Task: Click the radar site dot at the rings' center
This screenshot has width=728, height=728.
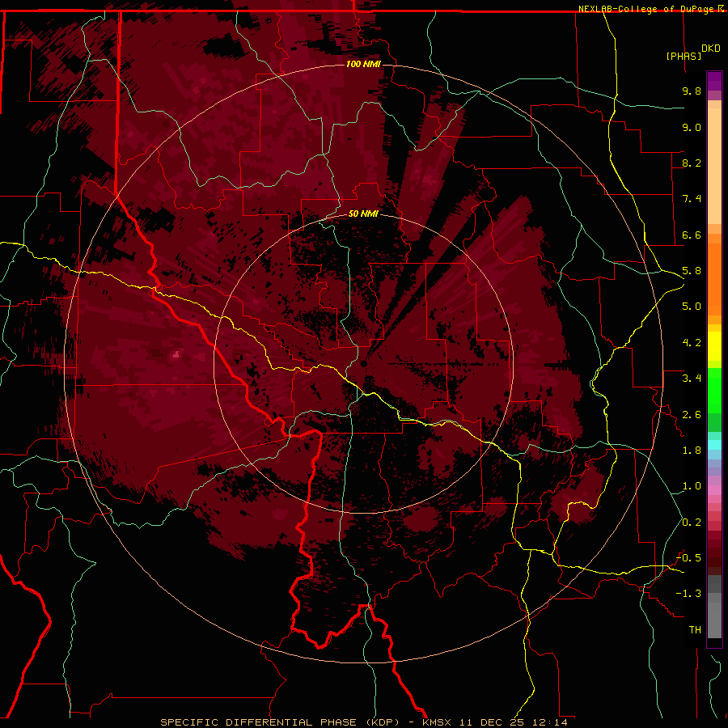Action: (x=364, y=363)
